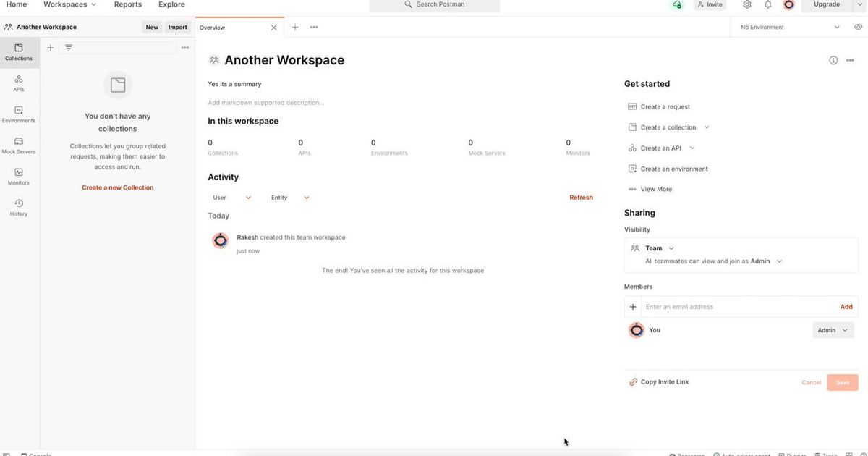Change the join-as Admin role dropdown

[x=766, y=261]
